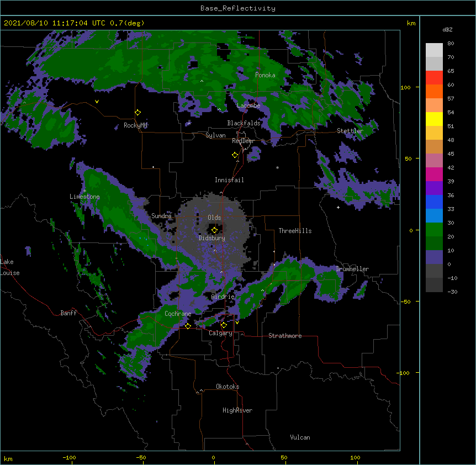Click the -30 value on dBZ legend
The height and width of the screenshot is (465, 476).
click(x=452, y=292)
